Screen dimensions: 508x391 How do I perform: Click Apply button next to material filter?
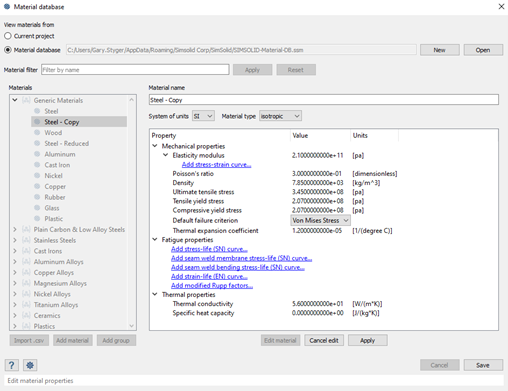[x=252, y=70]
